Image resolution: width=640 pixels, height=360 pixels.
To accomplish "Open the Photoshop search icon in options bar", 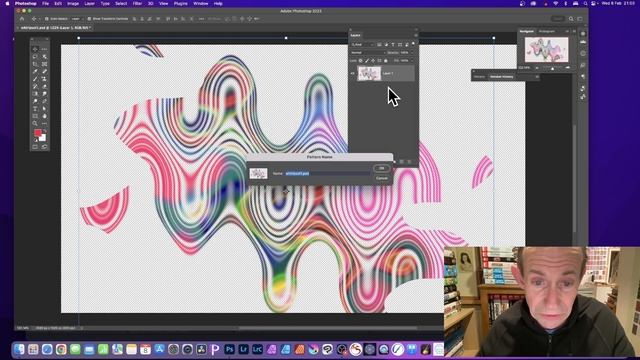I will (571, 19).
